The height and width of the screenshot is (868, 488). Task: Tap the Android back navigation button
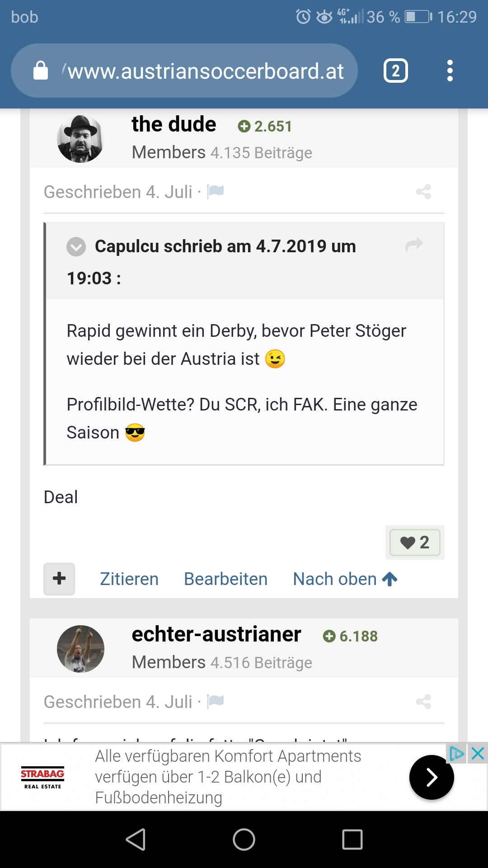point(136,840)
